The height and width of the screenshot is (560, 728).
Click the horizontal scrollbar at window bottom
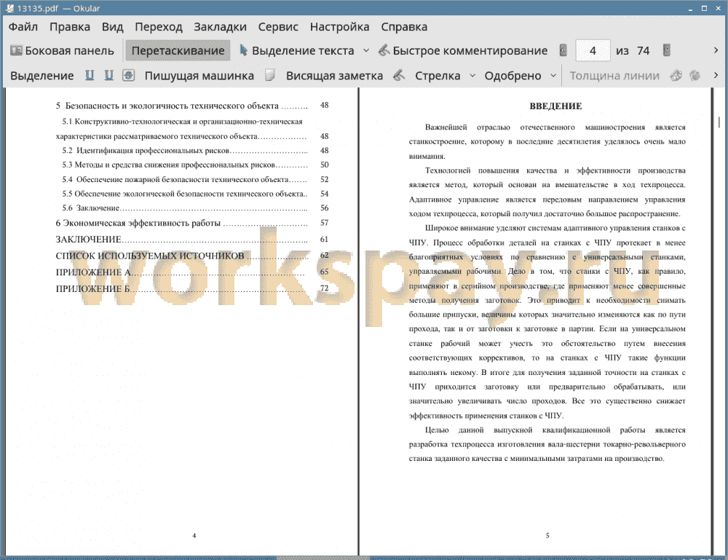323,558
